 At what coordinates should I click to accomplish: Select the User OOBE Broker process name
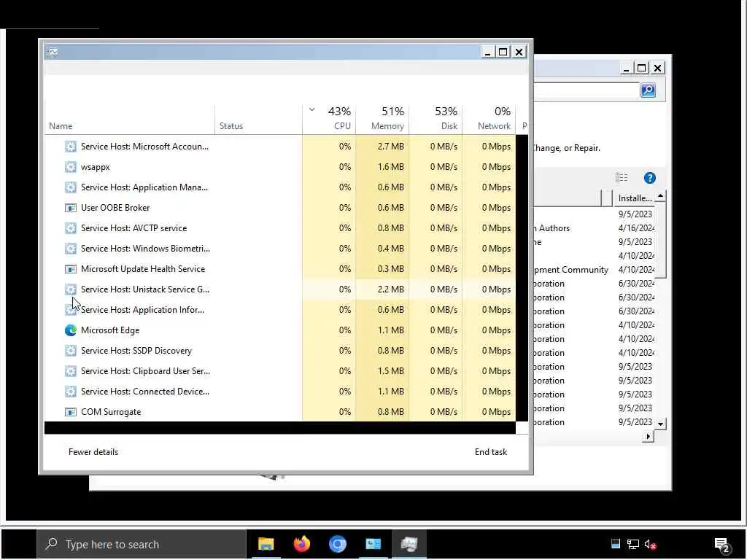115,208
